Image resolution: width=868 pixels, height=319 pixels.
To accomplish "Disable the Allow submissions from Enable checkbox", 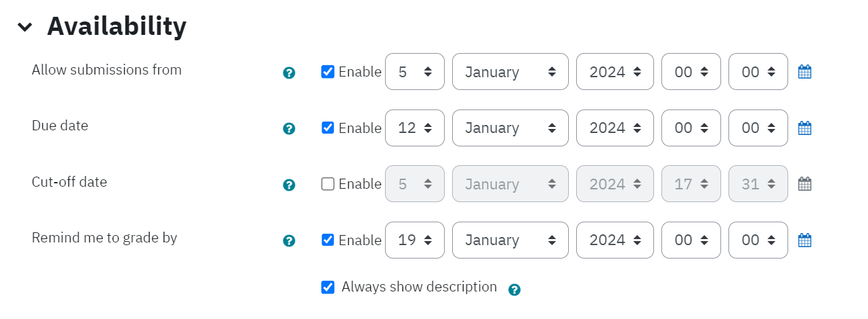I will [x=328, y=72].
